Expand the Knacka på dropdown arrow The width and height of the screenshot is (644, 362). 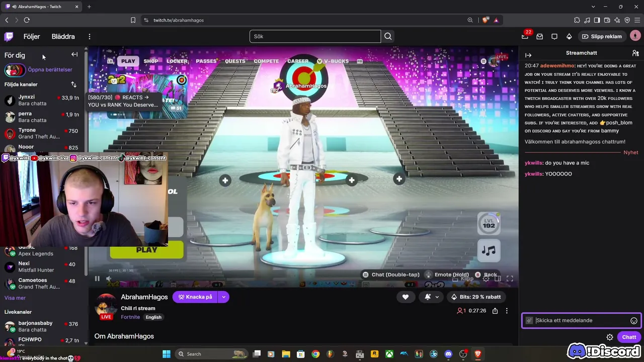(223, 297)
